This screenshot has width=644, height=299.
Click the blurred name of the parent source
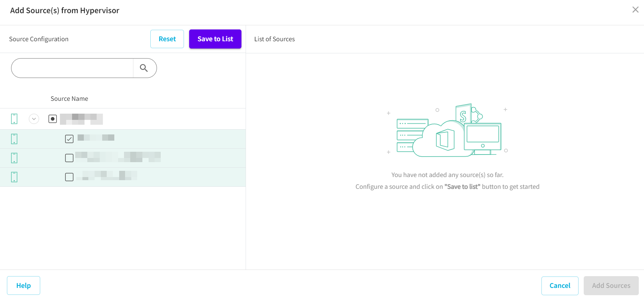click(x=81, y=119)
